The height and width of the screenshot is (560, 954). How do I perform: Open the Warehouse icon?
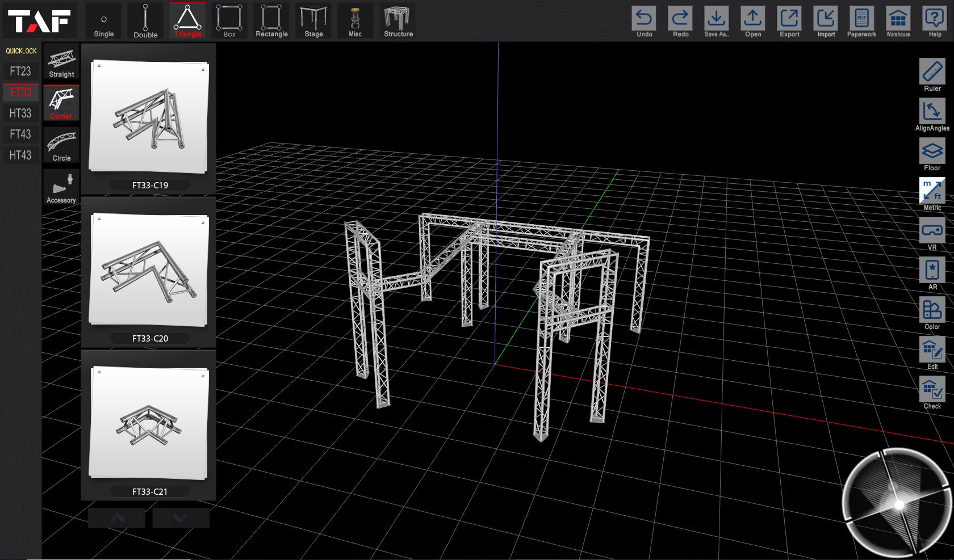point(898,18)
